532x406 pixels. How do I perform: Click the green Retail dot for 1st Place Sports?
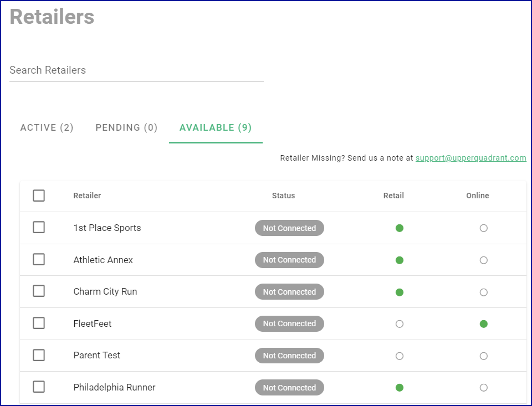tap(400, 228)
